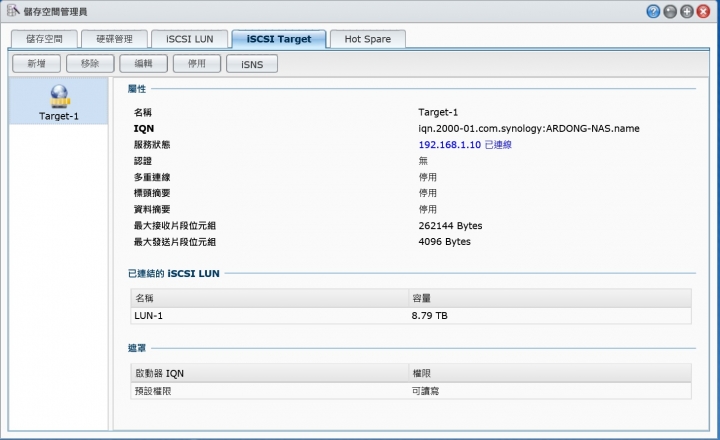Click the 無 authentication value
Viewport: 720px width, 440px height.
coord(423,161)
